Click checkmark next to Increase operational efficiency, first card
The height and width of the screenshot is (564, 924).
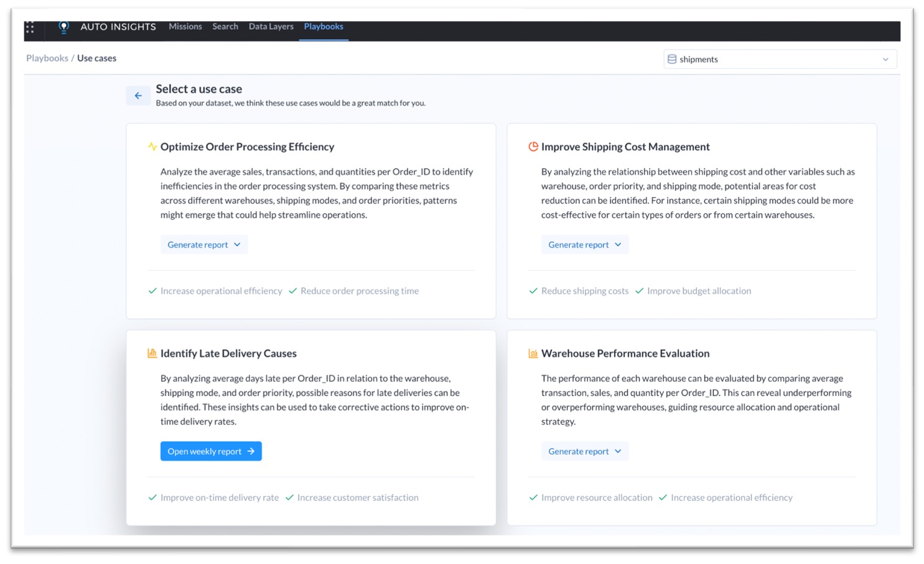point(152,291)
